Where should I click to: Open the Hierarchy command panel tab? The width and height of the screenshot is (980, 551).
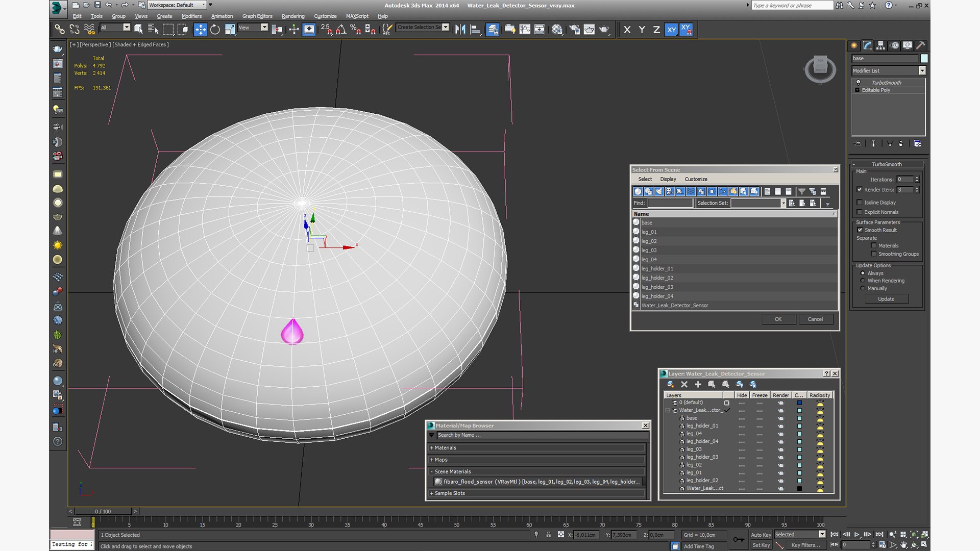pos(880,45)
